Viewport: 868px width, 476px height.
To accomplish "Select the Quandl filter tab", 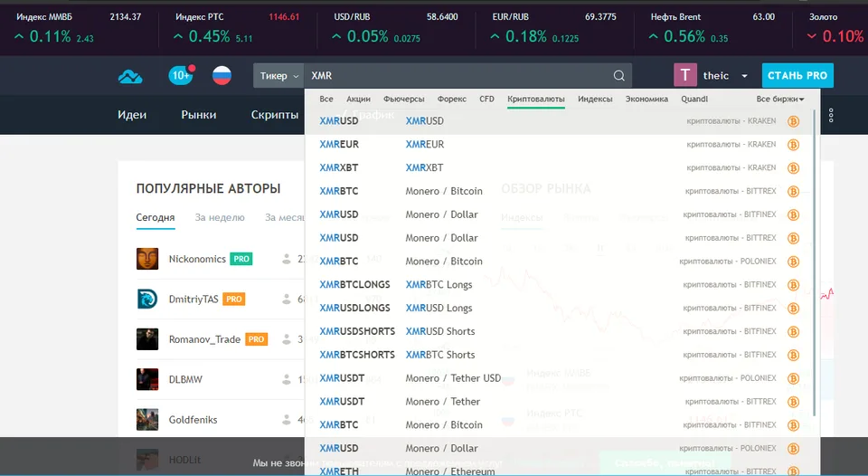I will [x=694, y=100].
